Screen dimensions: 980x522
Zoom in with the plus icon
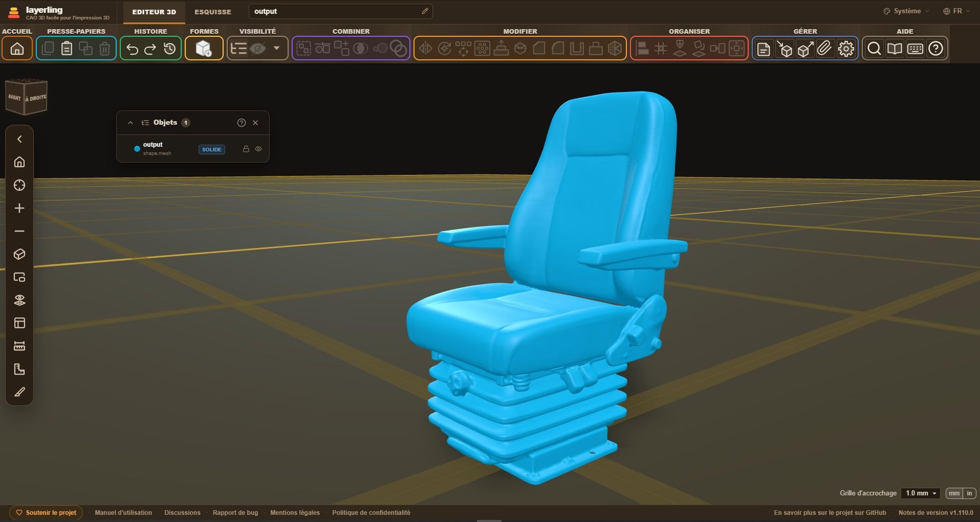19,208
